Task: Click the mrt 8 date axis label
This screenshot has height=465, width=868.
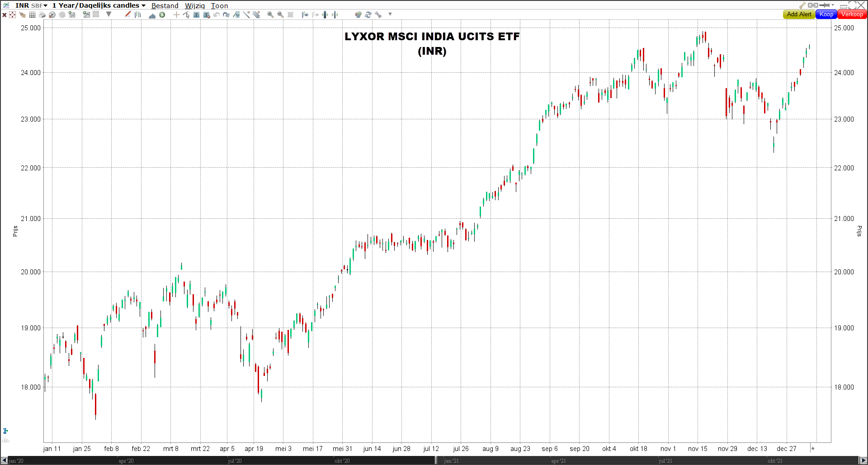Action: 171,449
